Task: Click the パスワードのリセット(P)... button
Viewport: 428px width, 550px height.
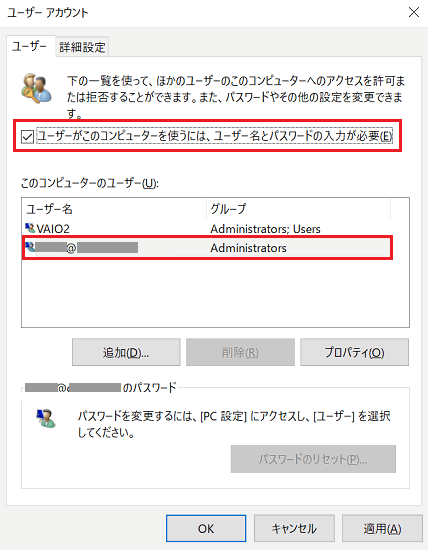Action: pos(313,459)
